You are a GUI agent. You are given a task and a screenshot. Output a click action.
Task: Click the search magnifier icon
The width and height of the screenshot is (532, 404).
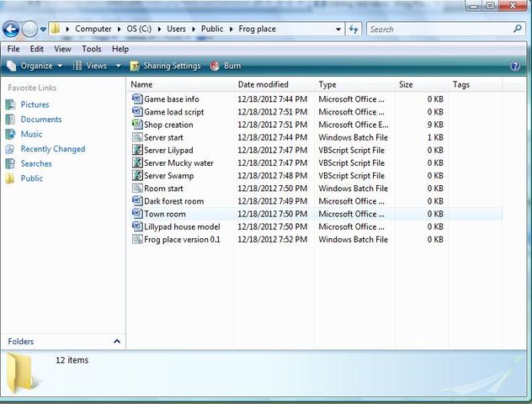click(x=518, y=29)
